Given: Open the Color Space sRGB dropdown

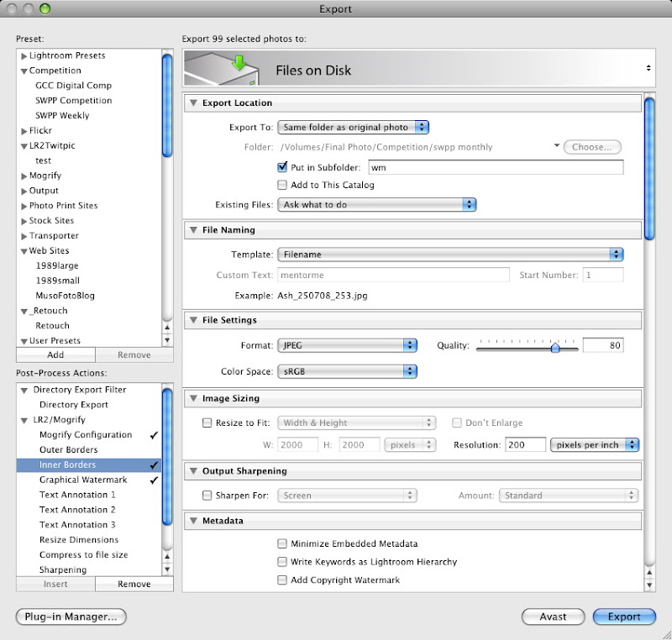Looking at the screenshot, I should pyautogui.click(x=347, y=371).
